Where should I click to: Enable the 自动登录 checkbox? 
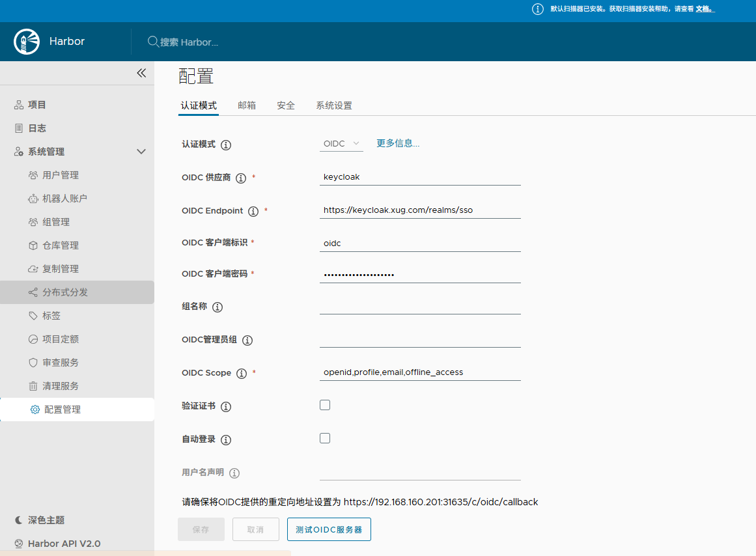[x=325, y=438]
